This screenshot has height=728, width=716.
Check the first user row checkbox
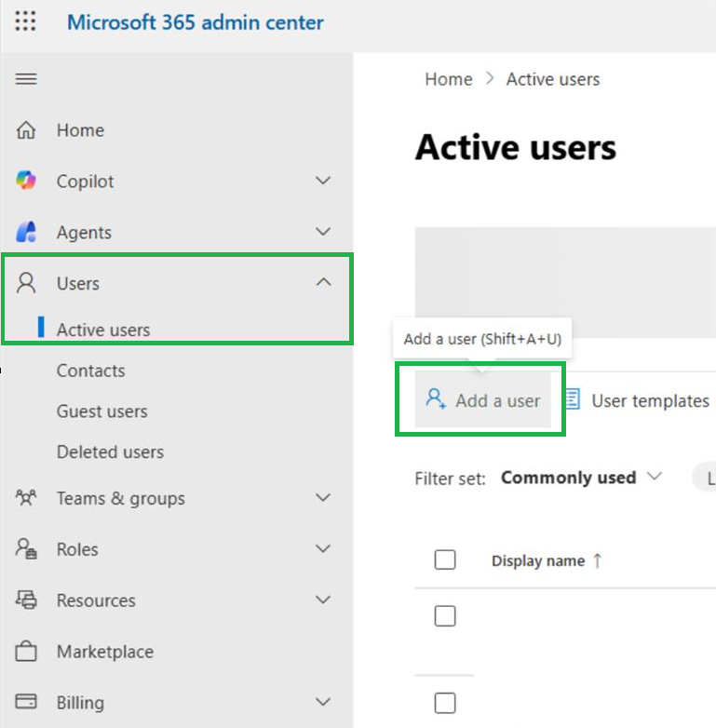(445, 616)
